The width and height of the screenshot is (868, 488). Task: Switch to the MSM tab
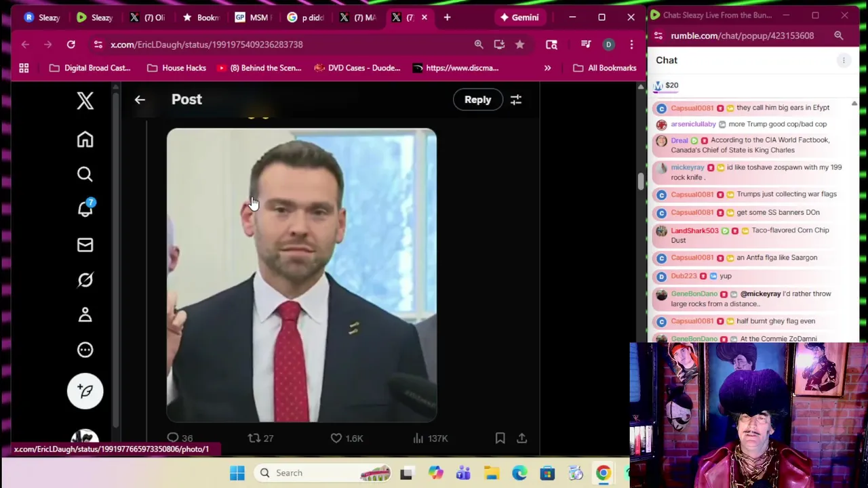click(x=252, y=18)
